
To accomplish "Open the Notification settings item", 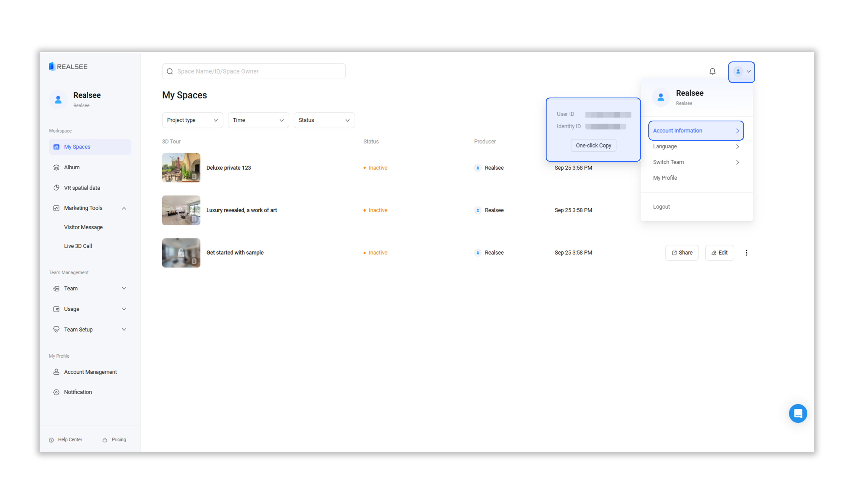I will point(78,392).
